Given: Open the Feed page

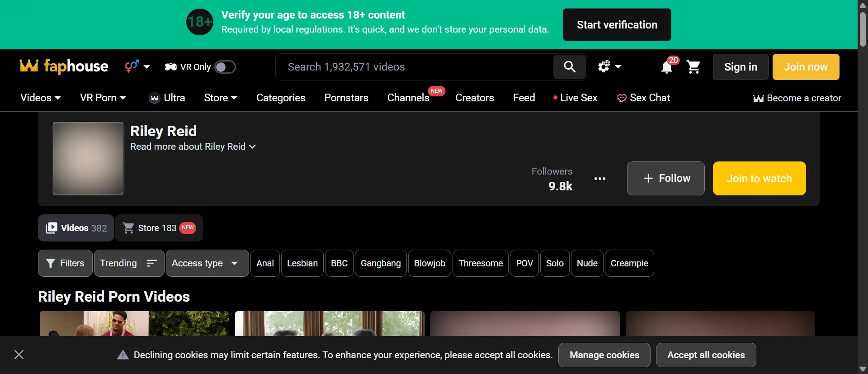Looking at the screenshot, I should pos(524,98).
